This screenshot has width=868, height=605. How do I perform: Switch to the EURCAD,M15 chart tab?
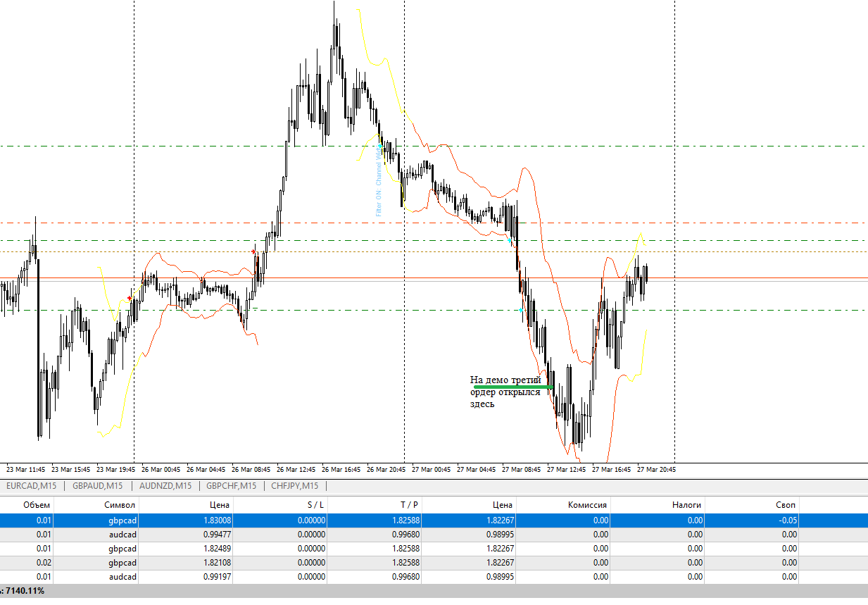pos(32,485)
